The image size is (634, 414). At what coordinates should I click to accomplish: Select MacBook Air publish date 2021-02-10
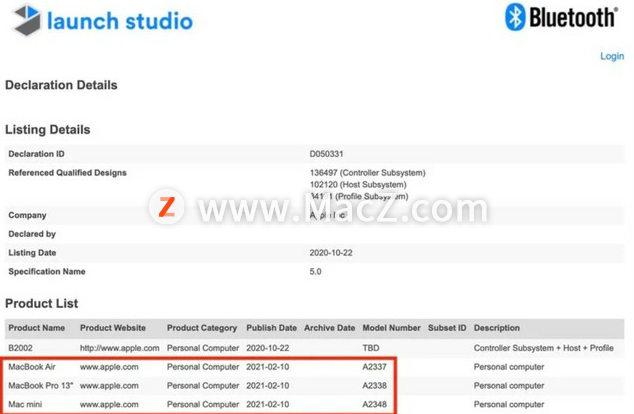[x=268, y=367]
